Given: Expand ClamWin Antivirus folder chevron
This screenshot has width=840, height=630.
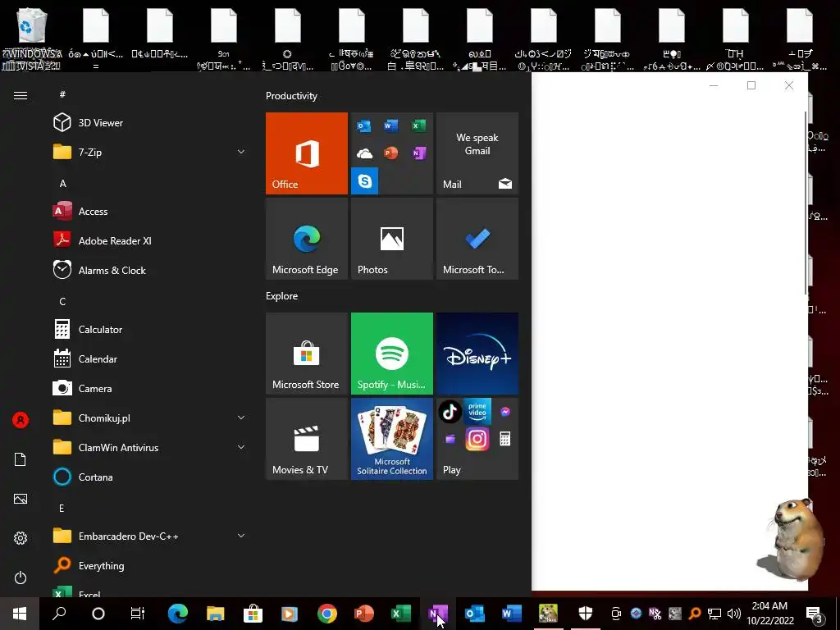Looking at the screenshot, I should tap(241, 447).
